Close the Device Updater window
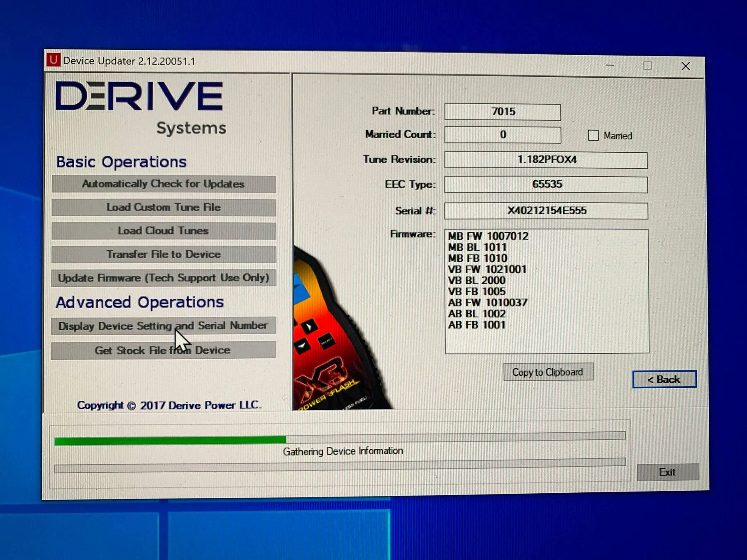The image size is (747, 560). point(686,66)
